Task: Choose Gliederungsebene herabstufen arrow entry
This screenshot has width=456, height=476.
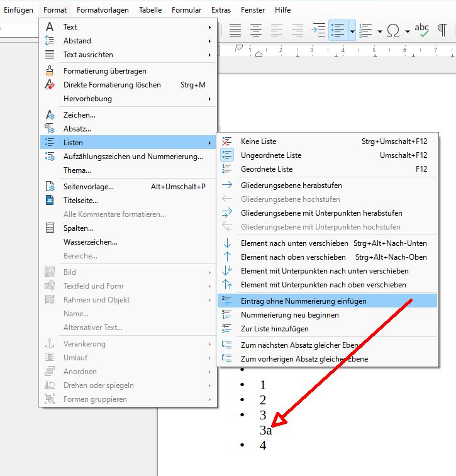Action: [x=291, y=185]
